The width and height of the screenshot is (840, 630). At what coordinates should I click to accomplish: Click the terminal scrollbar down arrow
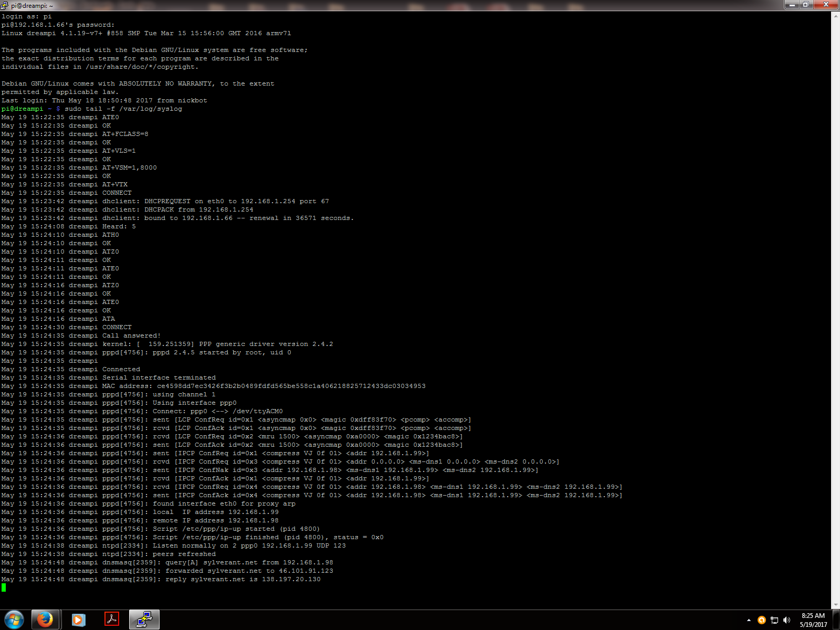coord(835,605)
